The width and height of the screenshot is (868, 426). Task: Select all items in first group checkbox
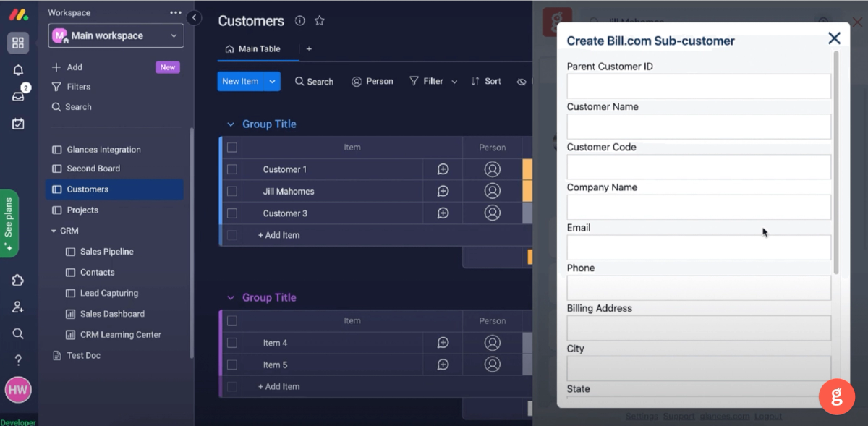[231, 148]
